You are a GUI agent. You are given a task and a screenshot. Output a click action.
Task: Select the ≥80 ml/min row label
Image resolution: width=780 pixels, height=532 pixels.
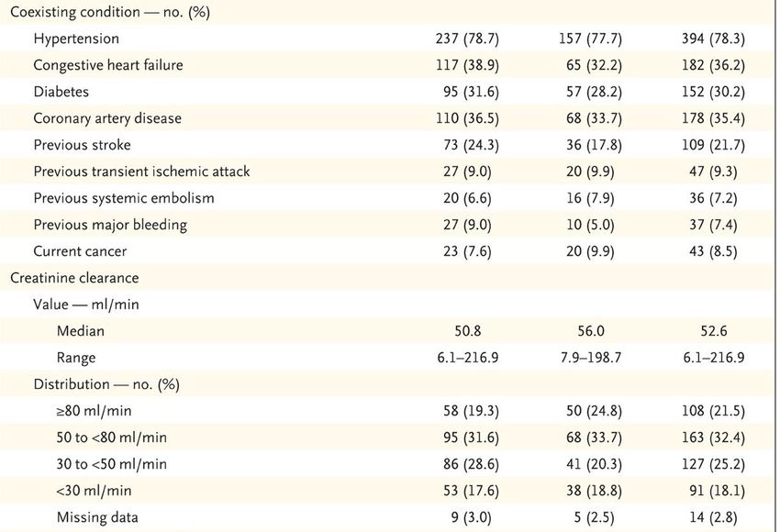[x=94, y=411]
